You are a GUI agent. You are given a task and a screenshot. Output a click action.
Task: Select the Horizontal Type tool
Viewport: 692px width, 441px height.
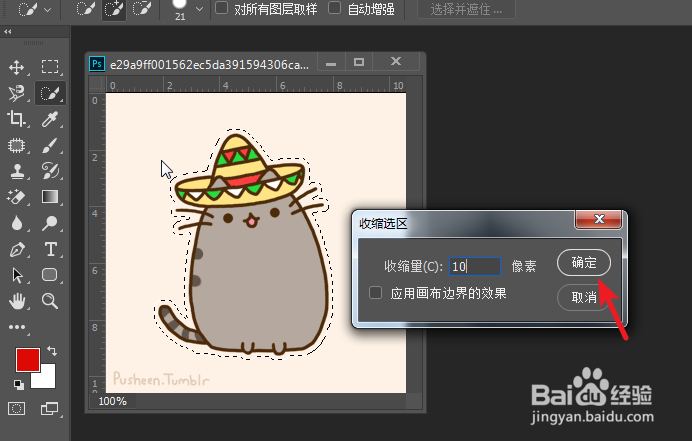[50, 249]
